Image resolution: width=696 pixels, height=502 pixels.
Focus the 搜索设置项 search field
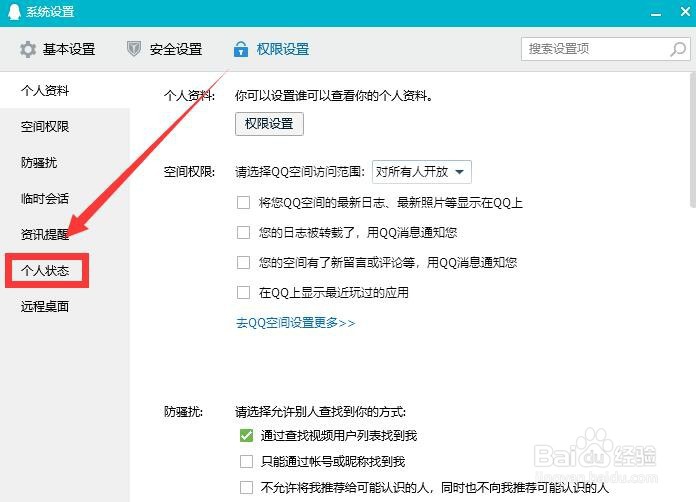pyautogui.click(x=605, y=49)
